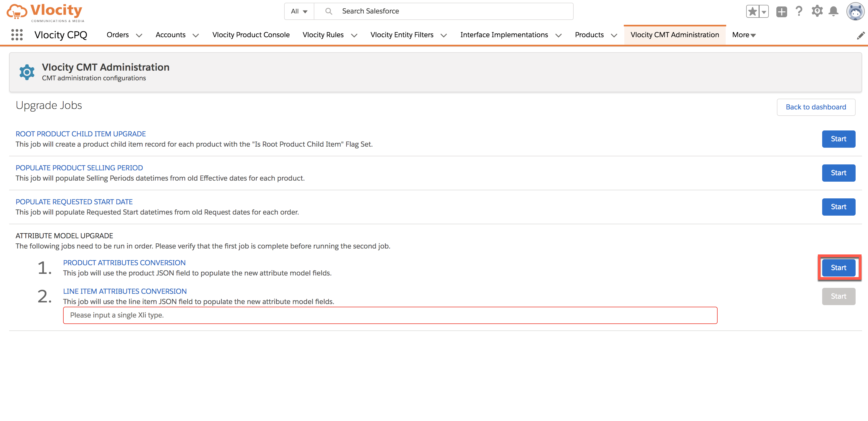Expand the Vlocity Rules tab chevron

pos(354,35)
